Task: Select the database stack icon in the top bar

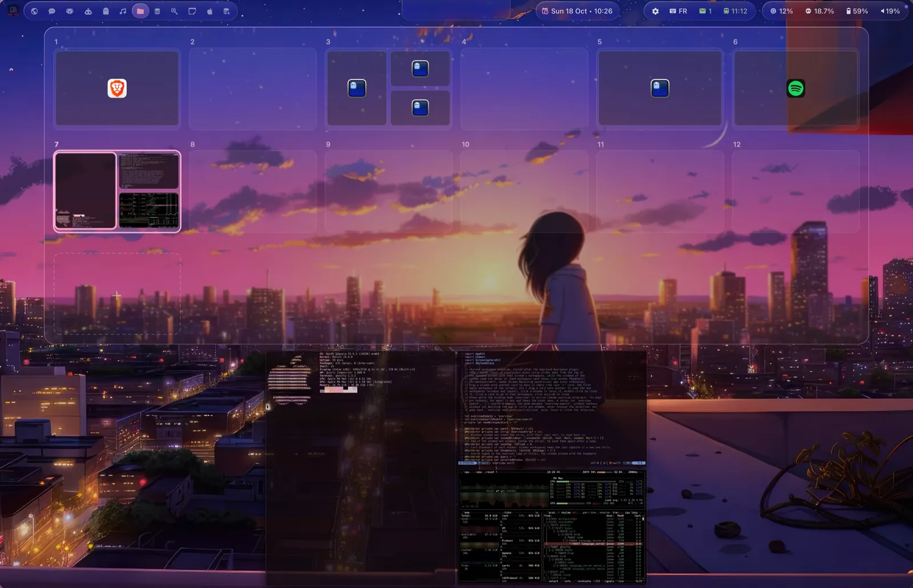Action: coord(157,11)
